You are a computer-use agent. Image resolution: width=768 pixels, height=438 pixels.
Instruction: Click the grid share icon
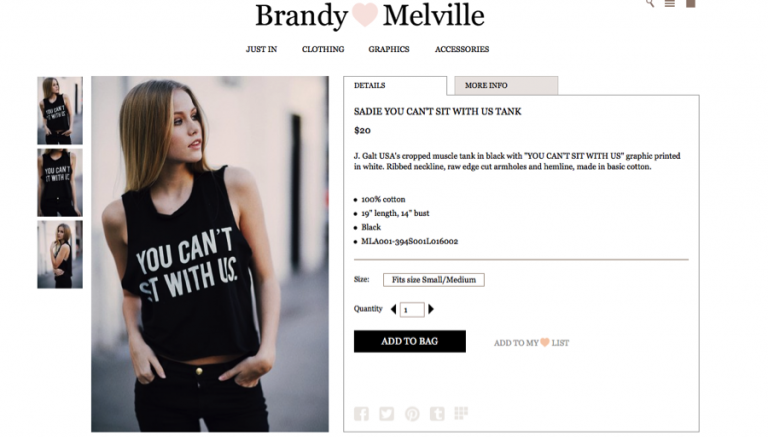(x=461, y=413)
